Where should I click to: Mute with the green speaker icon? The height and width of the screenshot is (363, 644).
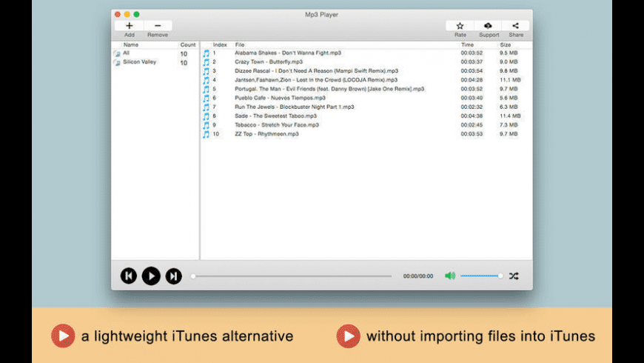450,276
